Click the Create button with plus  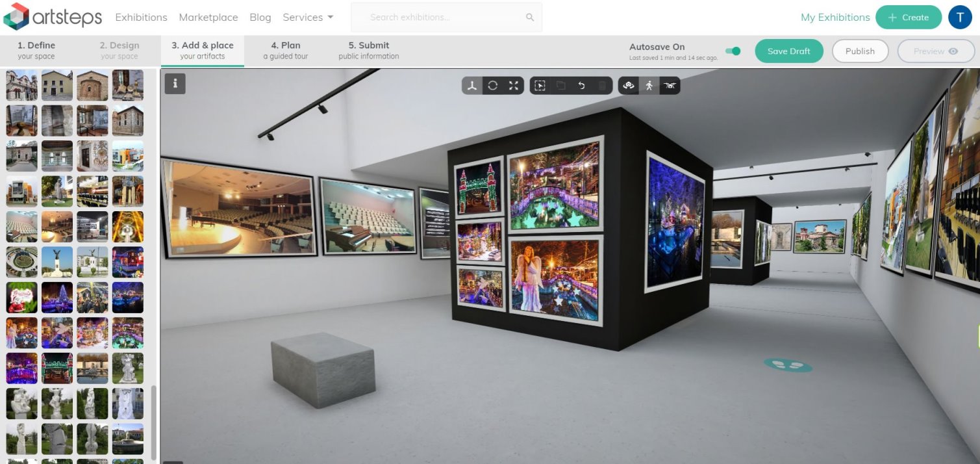pyautogui.click(x=908, y=18)
